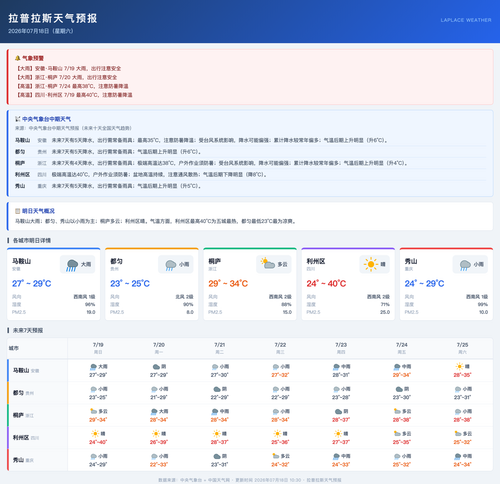Viewport: 500px width, 484px height.
Task: Click 秀山 7/23 moderate rain icon in table
Action: point(336,456)
